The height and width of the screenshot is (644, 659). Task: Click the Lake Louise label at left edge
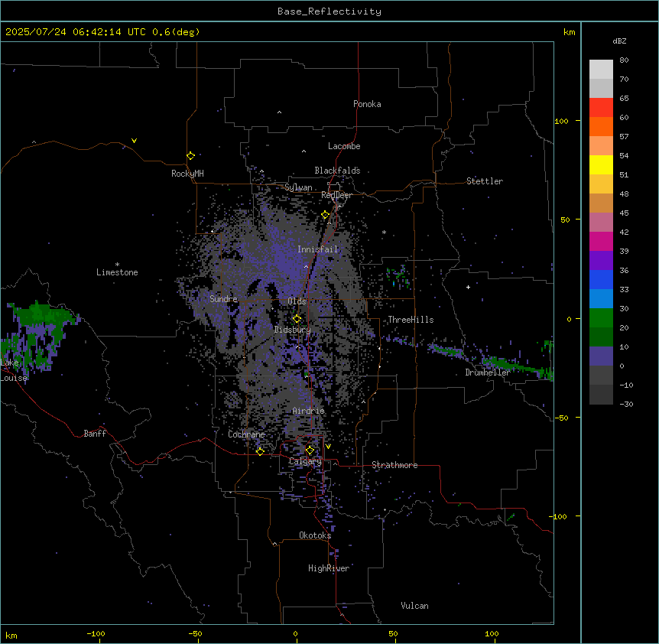[x=14, y=370]
